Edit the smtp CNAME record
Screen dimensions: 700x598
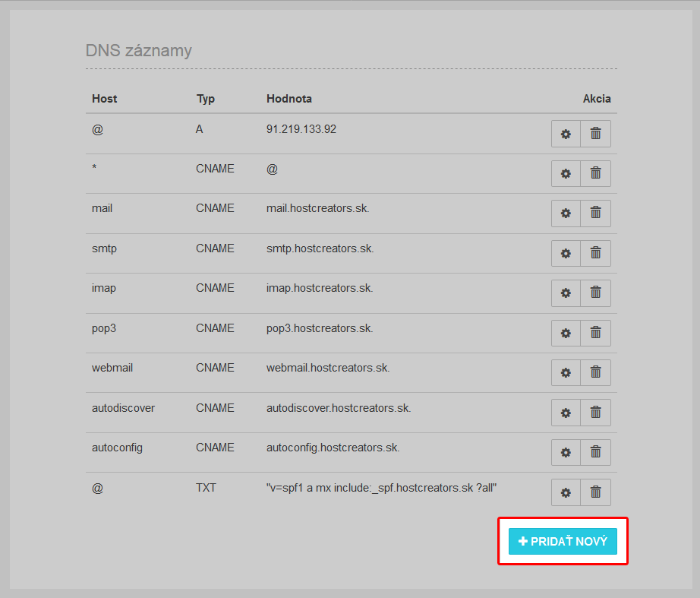[x=566, y=253]
